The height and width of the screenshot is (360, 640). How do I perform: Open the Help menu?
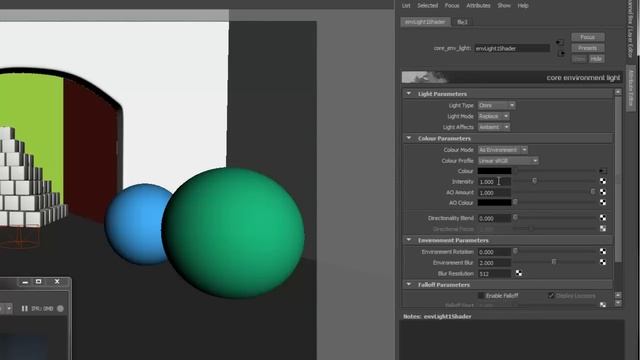click(x=523, y=6)
